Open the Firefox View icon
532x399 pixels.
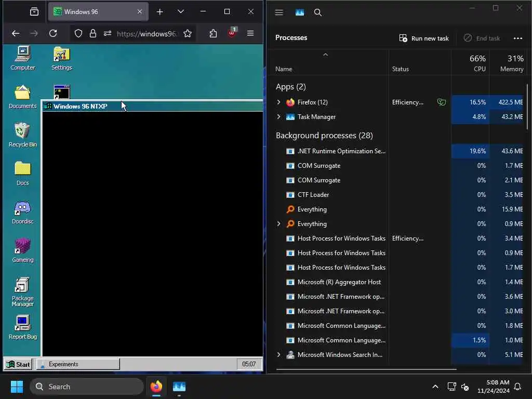click(34, 12)
